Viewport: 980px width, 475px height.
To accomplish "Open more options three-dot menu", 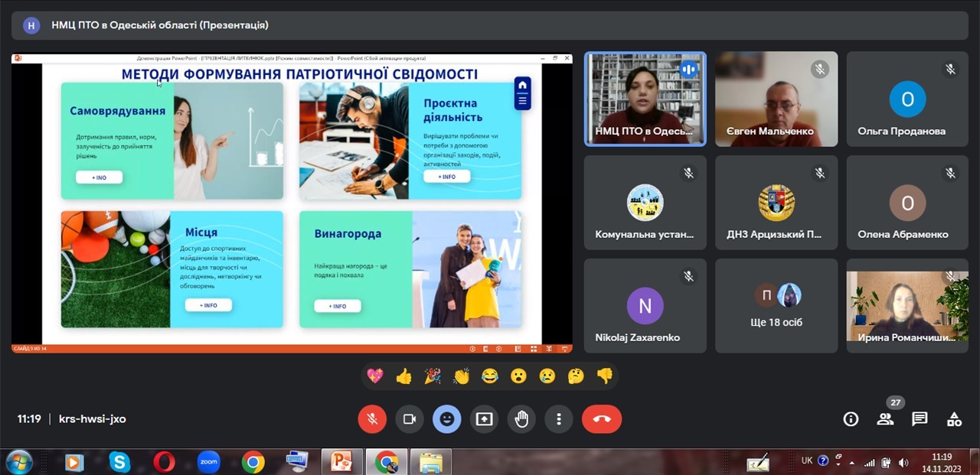I will (x=559, y=419).
